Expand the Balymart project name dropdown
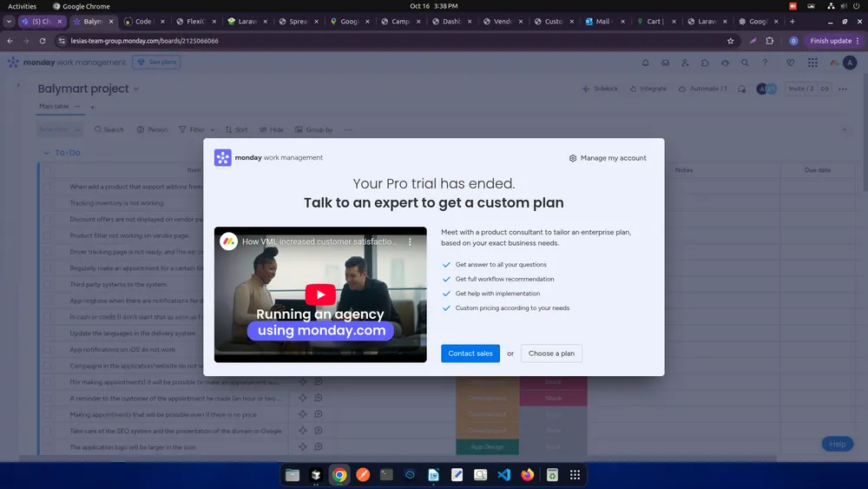 136,89
